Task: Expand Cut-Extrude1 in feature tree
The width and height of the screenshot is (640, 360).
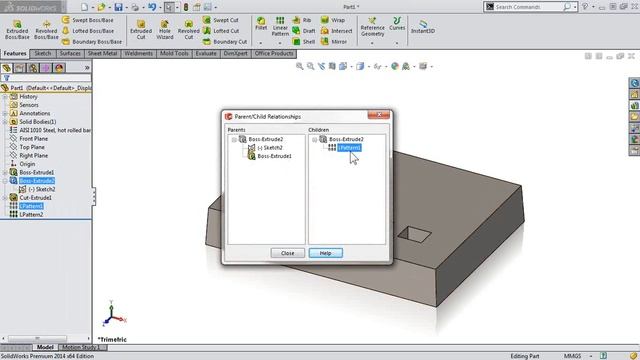Action: pyautogui.click(x=5, y=198)
